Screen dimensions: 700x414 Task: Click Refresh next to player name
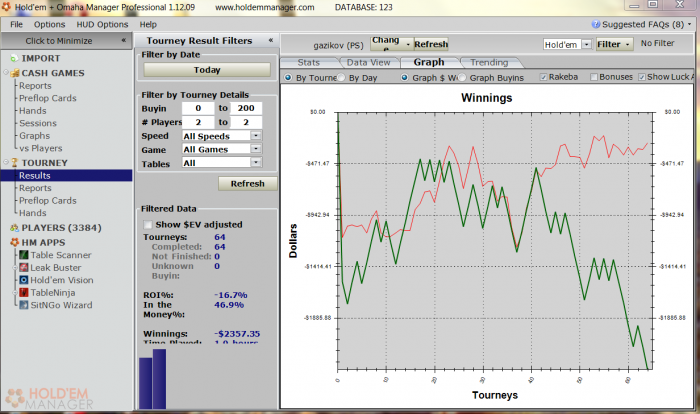click(x=431, y=44)
